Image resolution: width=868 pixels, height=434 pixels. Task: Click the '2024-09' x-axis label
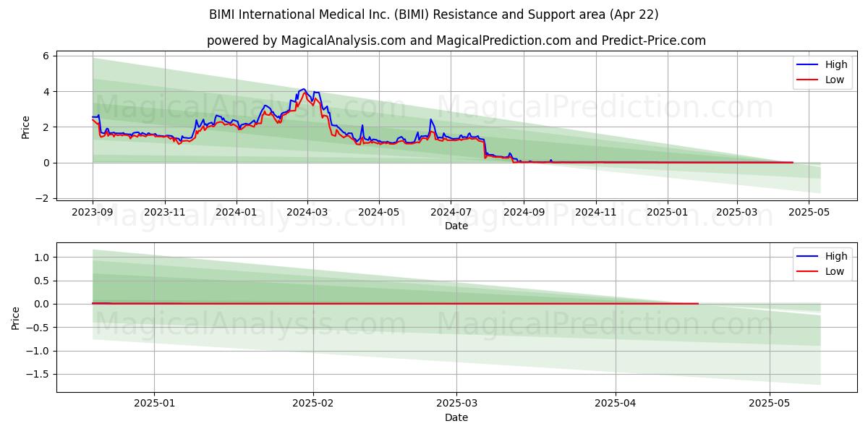[x=524, y=212]
